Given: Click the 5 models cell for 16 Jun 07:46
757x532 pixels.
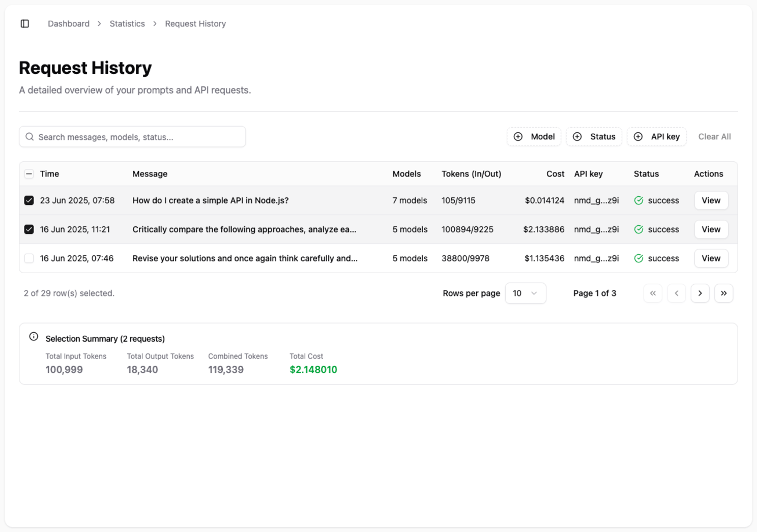Looking at the screenshot, I should (410, 258).
